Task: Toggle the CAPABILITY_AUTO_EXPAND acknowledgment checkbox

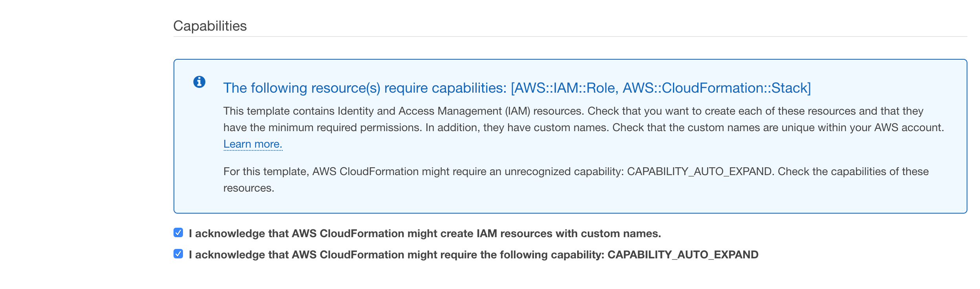Action: pos(178,254)
